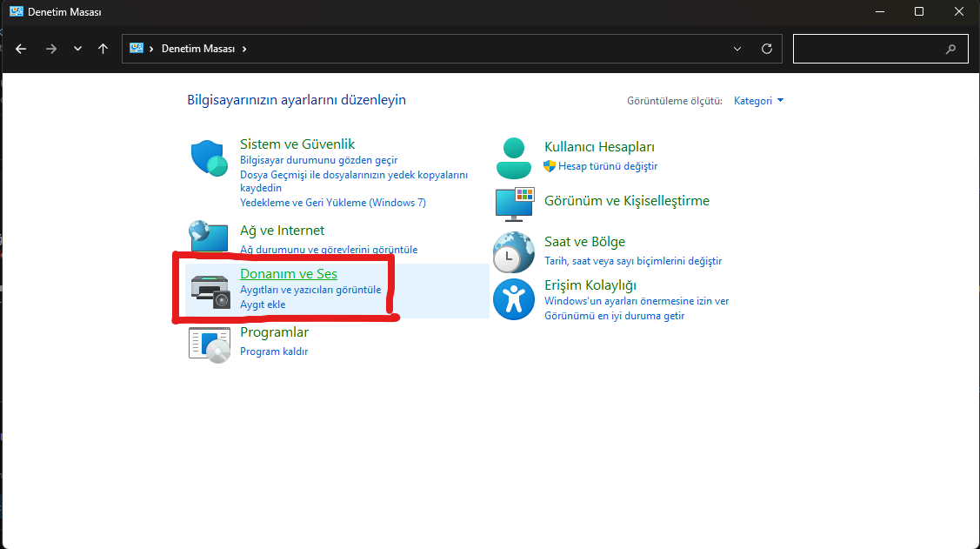Navigate back with the back arrow

click(x=21, y=49)
